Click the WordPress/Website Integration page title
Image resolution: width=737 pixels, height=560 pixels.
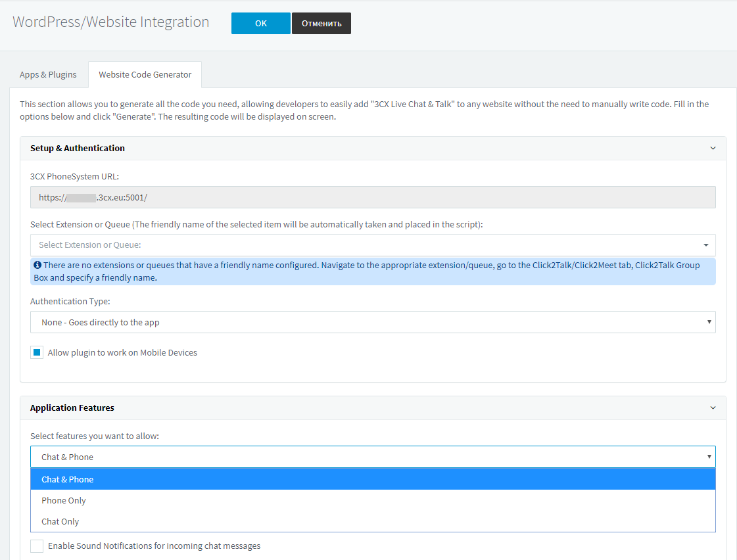pos(111,22)
